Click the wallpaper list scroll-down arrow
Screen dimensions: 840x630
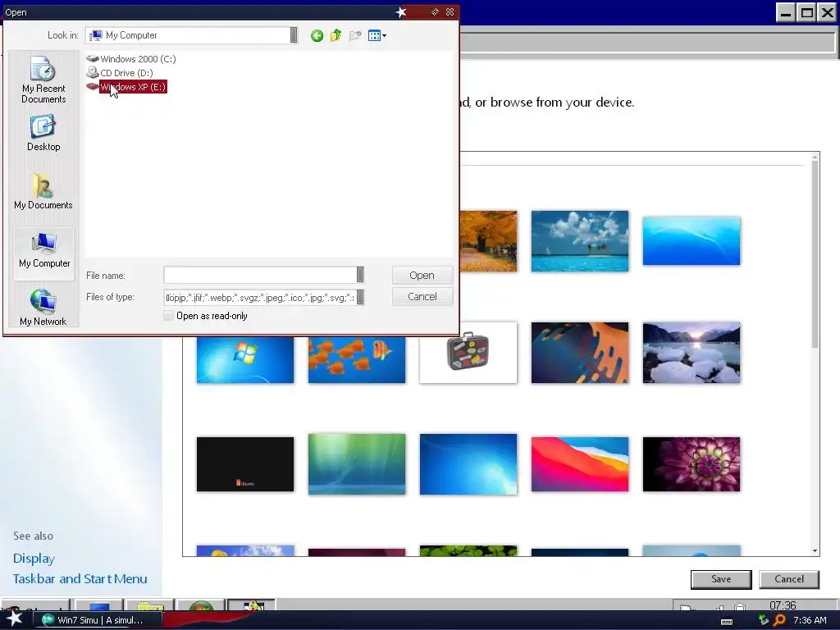point(815,550)
